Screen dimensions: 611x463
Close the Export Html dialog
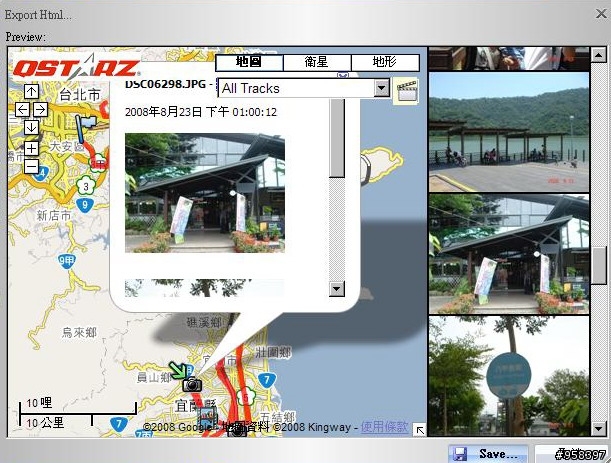(601, 14)
